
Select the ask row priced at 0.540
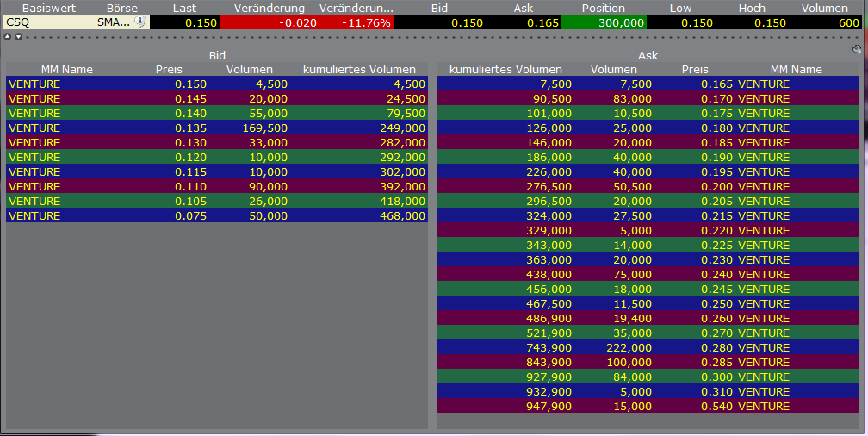coord(647,406)
